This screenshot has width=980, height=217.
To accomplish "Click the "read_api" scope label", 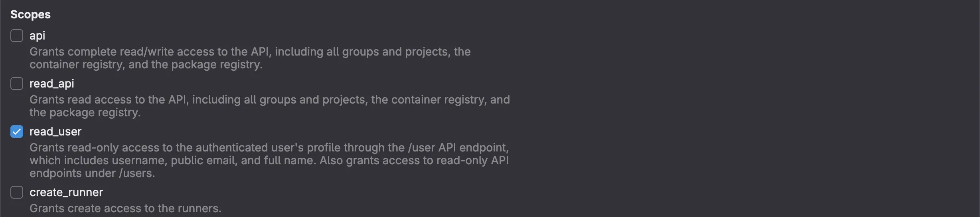I will click(52, 84).
